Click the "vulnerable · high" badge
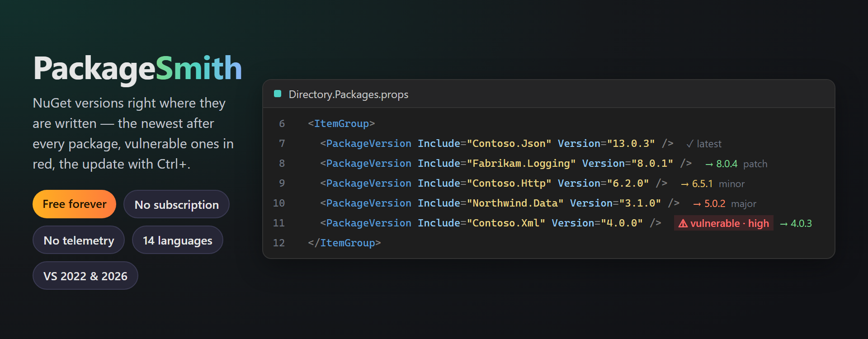868x339 pixels. coord(724,223)
